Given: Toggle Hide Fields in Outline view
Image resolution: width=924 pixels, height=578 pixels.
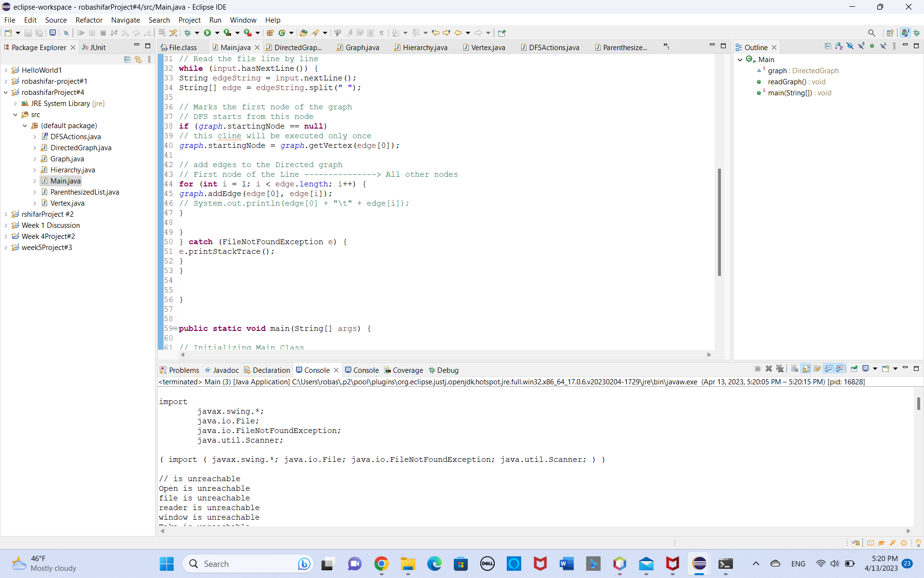Looking at the screenshot, I should (x=850, y=46).
